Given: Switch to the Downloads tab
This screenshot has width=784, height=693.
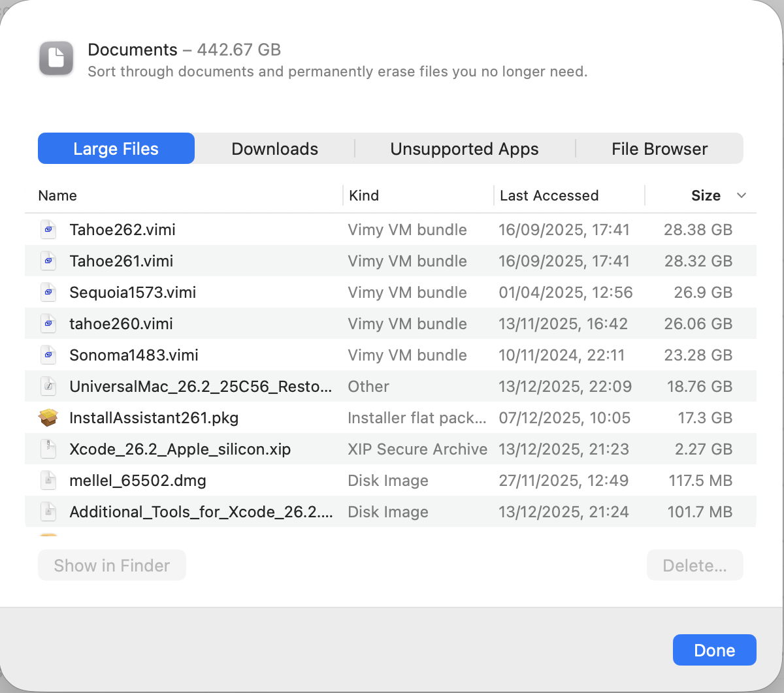Looking at the screenshot, I should pyautogui.click(x=274, y=149).
